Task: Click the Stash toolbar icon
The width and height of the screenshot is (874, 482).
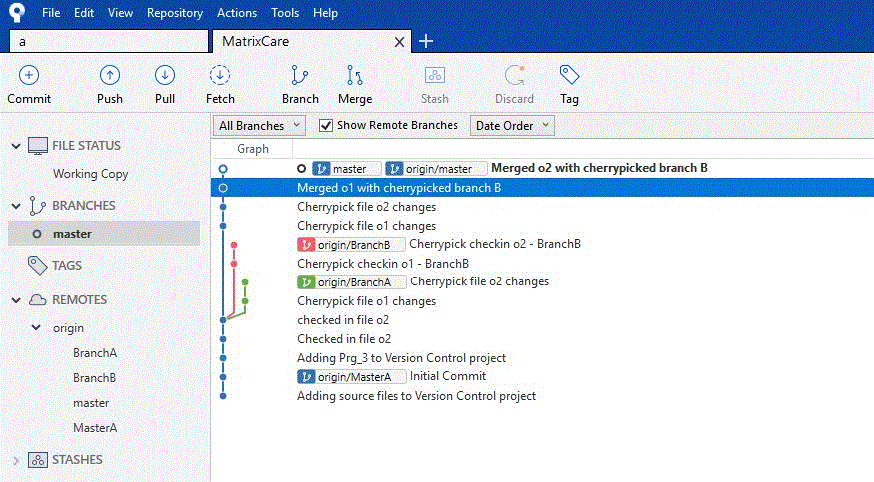Action: (434, 75)
